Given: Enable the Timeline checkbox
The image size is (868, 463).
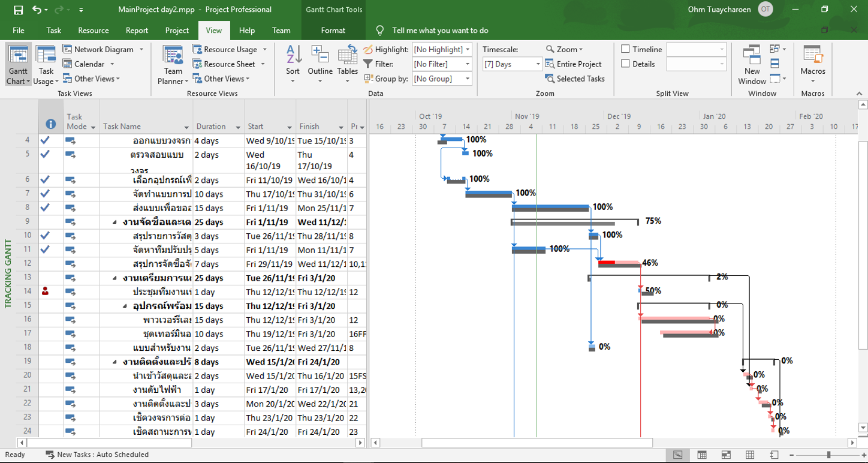Looking at the screenshot, I should pyautogui.click(x=626, y=49).
